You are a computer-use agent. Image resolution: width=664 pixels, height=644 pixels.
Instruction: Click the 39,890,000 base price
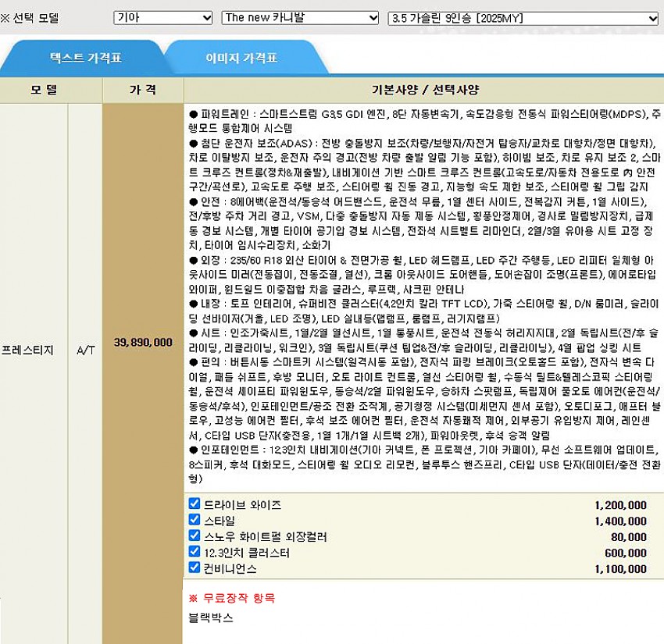[x=143, y=343]
